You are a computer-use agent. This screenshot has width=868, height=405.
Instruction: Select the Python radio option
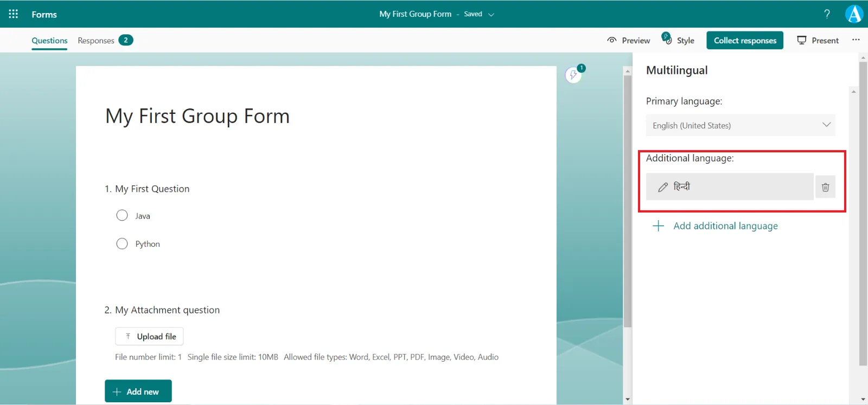point(122,244)
